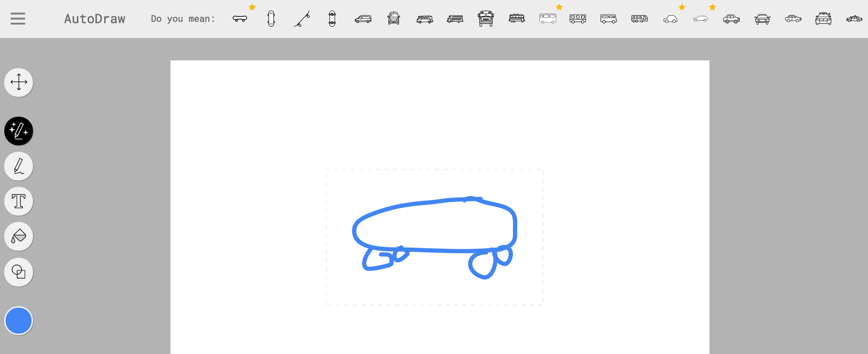Image resolution: width=868 pixels, height=354 pixels.
Task: Click the AutoDraw title text
Action: coord(94,19)
